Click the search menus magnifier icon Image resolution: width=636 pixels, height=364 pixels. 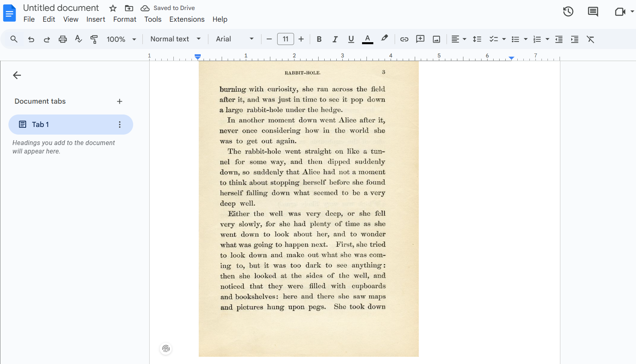(14, 39)
